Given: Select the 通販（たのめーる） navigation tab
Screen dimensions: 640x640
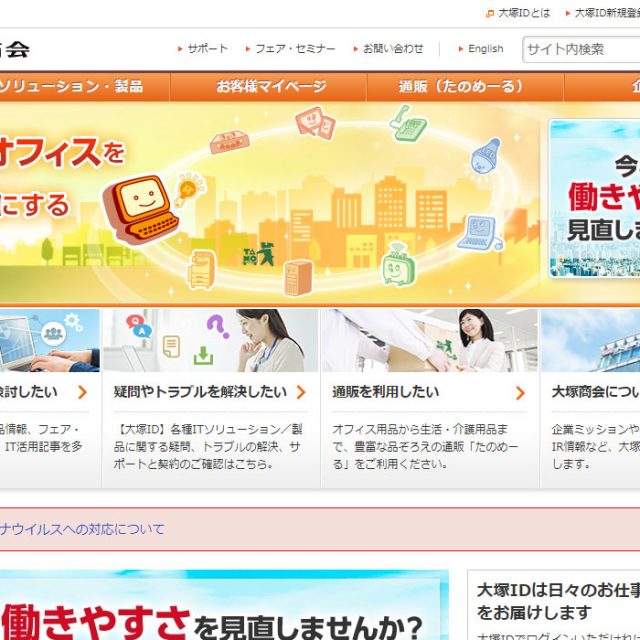Looking at the screenshot, I should 461,87.
